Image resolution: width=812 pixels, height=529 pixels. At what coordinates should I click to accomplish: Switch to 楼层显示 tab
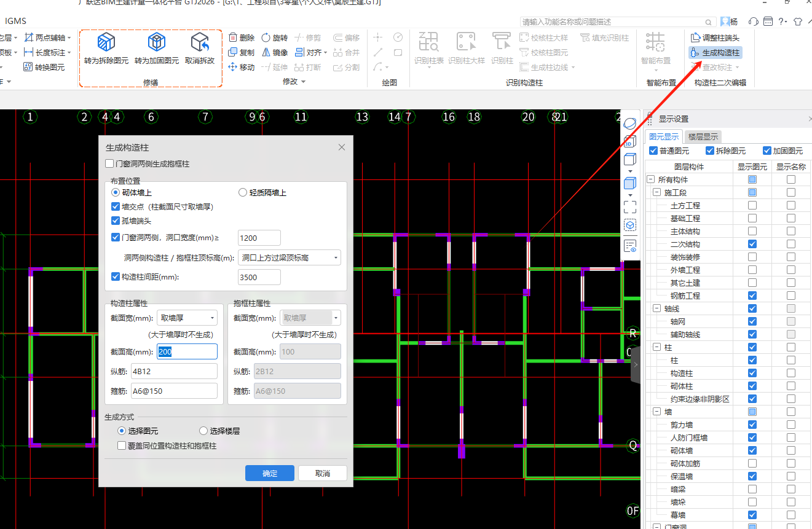703,136
